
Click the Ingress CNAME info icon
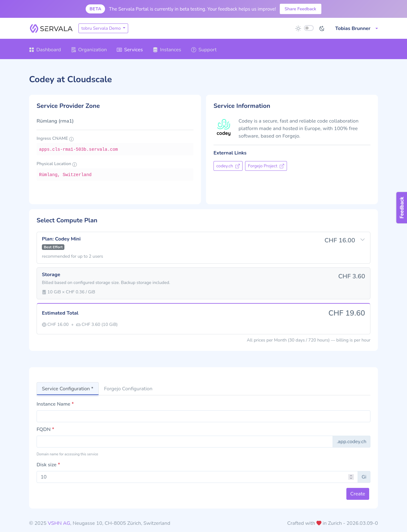[x=71, y=139]
